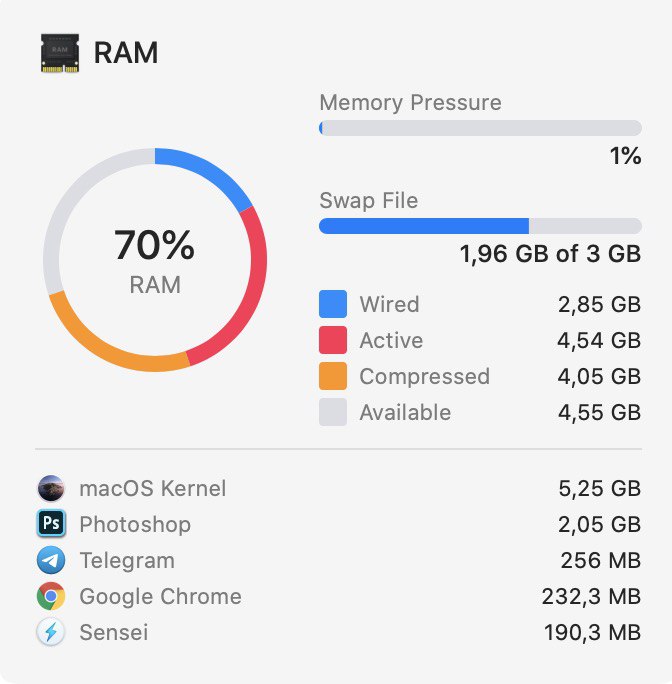Click the 1,96 GB of 3 GB swap text

point(550,254)
